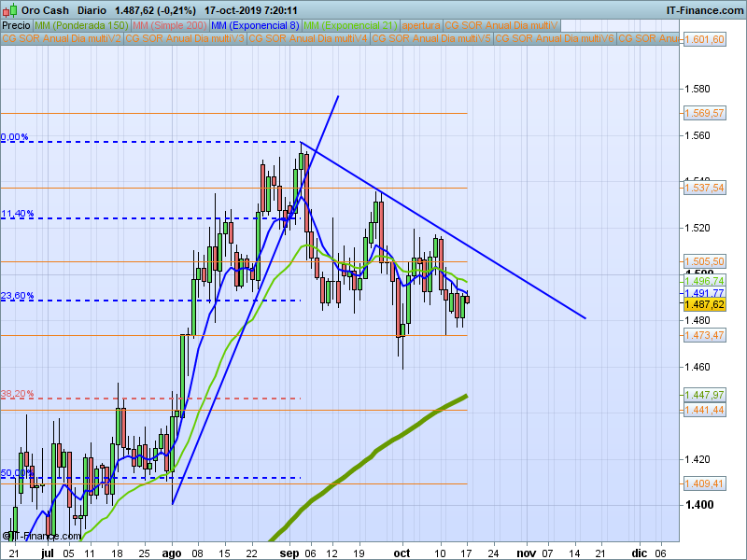Click the apertura indicator label
Screen dimensions: 747x560
tap(420, 25)
